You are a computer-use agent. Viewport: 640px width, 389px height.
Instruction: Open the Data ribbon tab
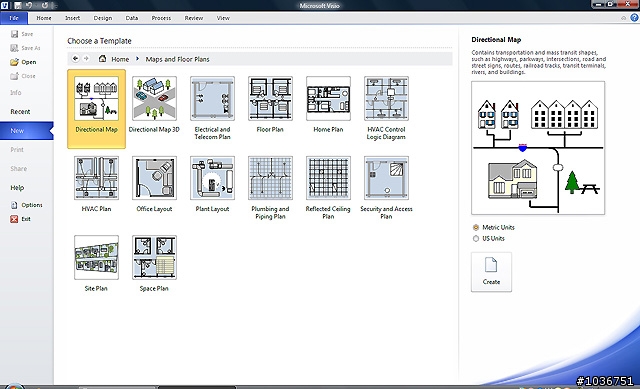(131, 18)
